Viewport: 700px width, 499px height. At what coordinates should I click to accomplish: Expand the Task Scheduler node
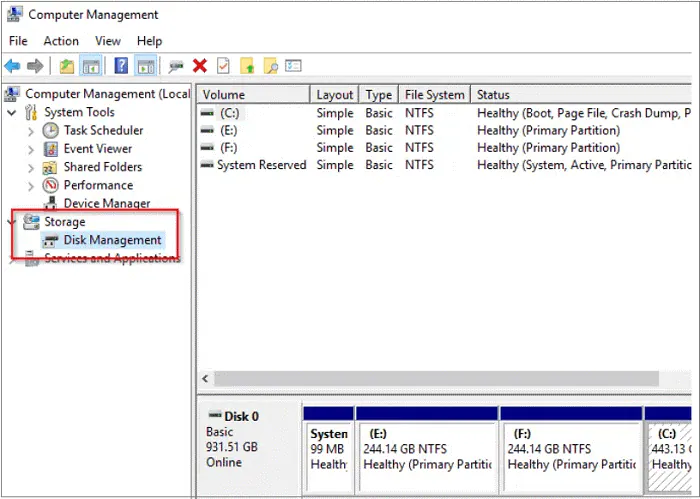pyautogui.click(x=30, y=131)
